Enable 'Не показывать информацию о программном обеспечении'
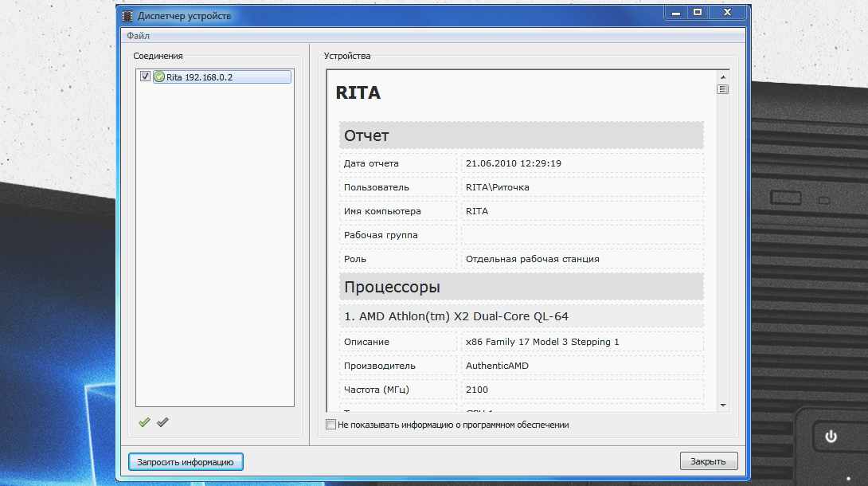The image size is (868, 486). click(331, 425)
